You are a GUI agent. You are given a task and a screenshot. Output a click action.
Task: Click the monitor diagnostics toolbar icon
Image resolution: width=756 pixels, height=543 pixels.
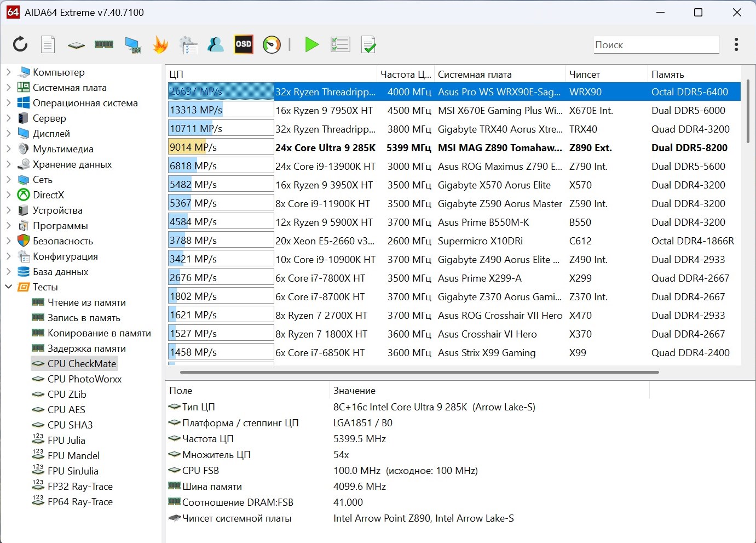coord(132,44)
